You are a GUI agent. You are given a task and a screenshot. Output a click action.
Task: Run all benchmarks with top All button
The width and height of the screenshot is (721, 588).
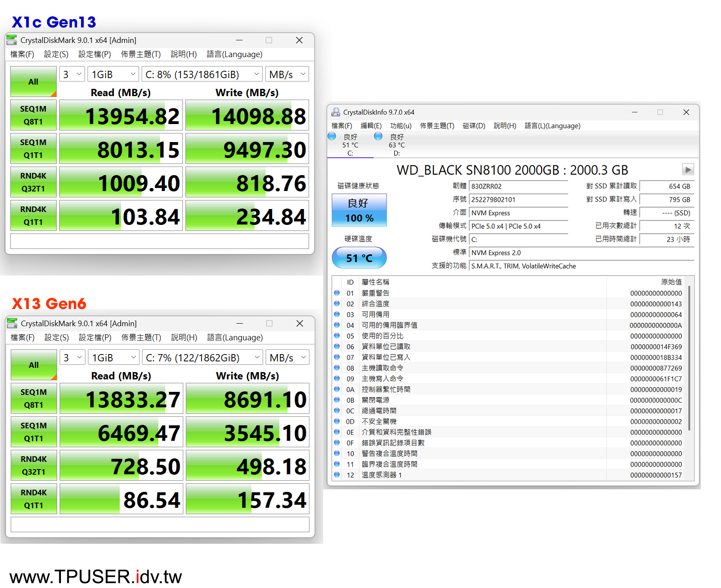(33, 82)
